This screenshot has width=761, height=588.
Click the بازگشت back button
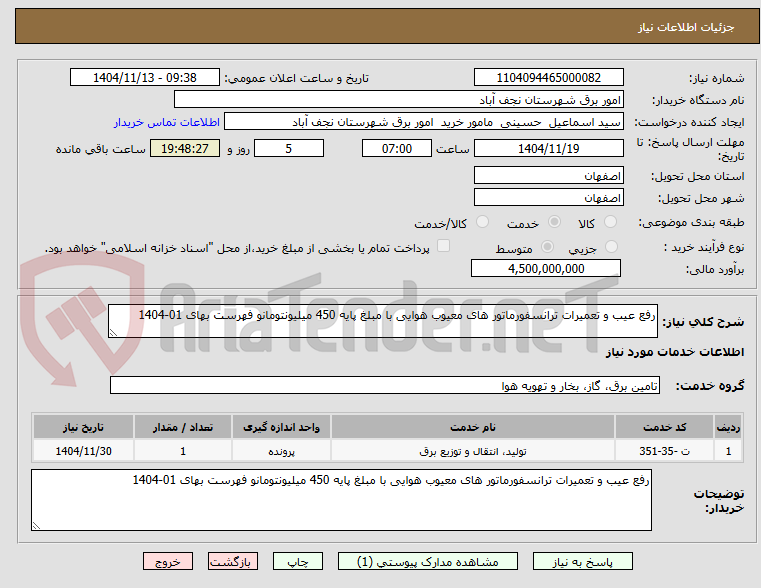click(x=232, y=561)
